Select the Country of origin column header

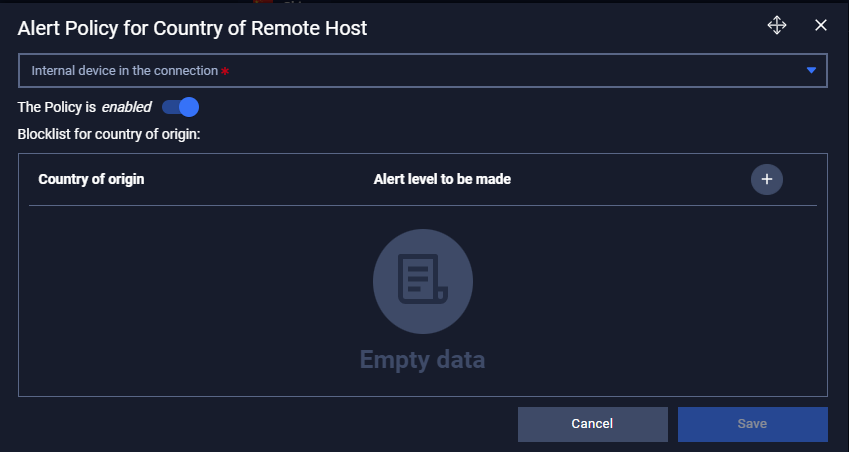[x=91, y=179]
